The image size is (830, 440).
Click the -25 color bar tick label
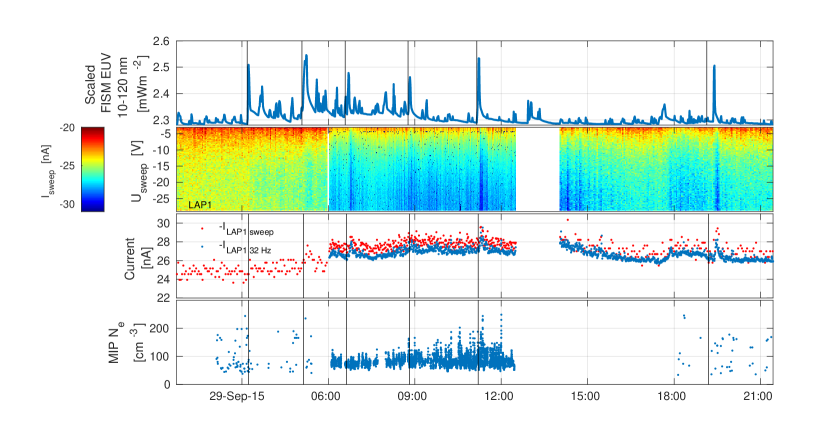66,166
